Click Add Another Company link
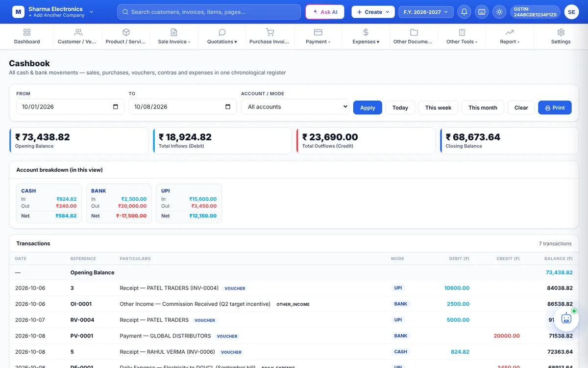 pyautogui.click(x=56, y=16)
